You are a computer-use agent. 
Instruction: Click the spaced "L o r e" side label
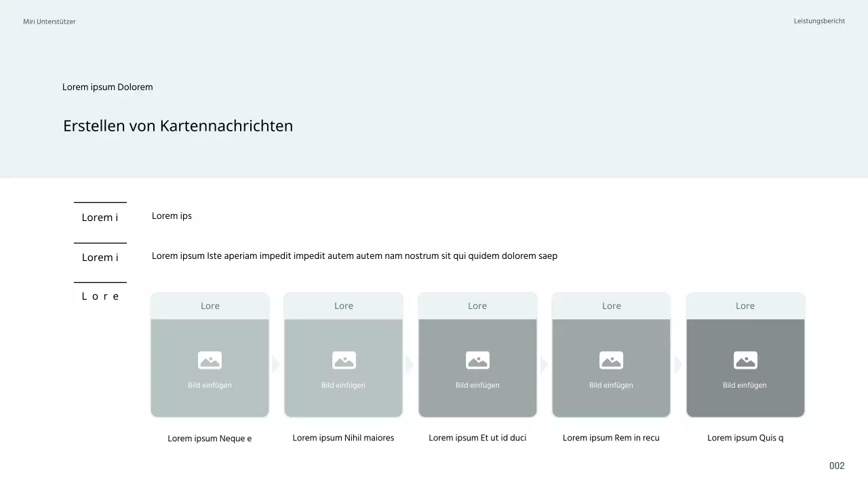tap(100, 296)
